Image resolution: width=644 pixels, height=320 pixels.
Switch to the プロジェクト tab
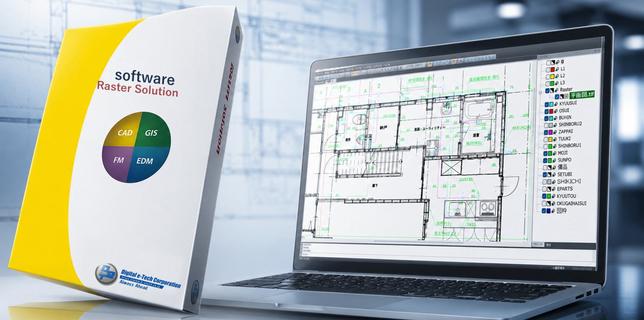pos(538,245)
